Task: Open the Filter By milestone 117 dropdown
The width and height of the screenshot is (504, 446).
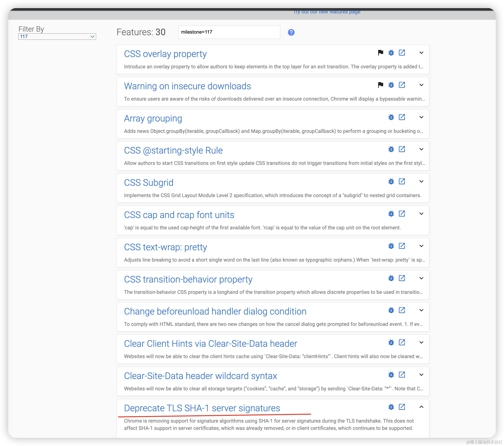Action: point(57,37)
